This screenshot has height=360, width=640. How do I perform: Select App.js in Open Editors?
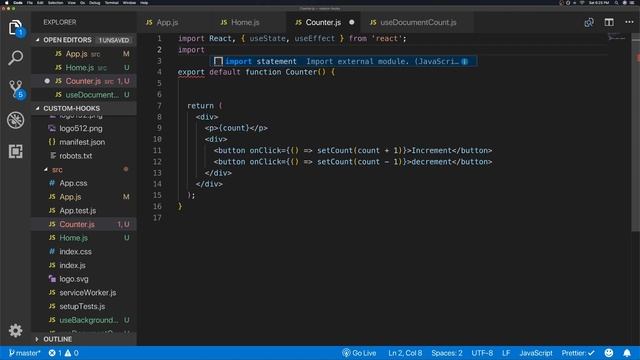[x=84, y=54]
